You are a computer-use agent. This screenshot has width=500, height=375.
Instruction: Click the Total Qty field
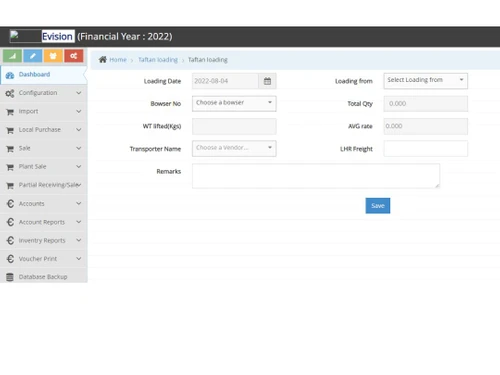pos(426,103)
